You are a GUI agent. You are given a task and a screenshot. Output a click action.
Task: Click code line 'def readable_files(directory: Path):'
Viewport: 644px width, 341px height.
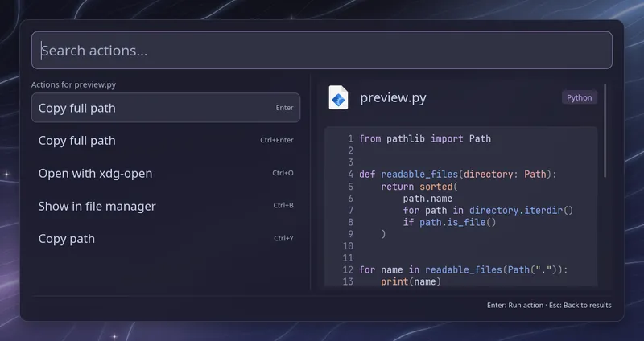coord(458,175)
